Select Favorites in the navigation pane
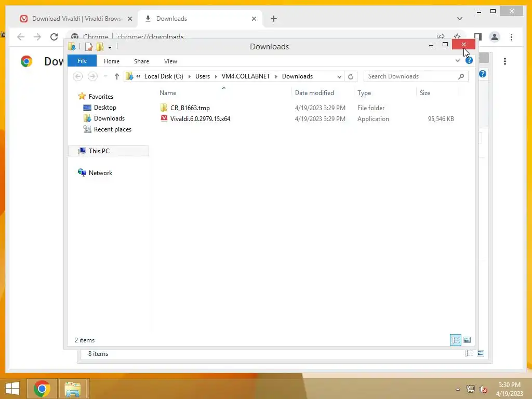Screen dimensions: 532x399 click(x=101, y=96)
